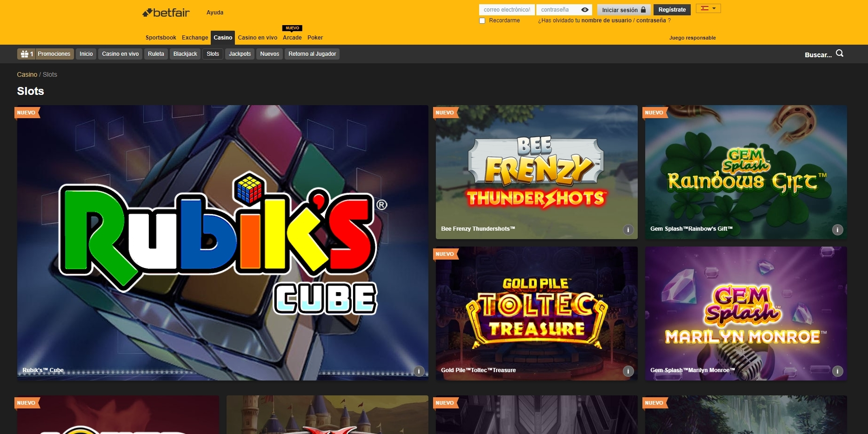Open Retorno al Jugador page
868x434 pixels.
[312, 54]
